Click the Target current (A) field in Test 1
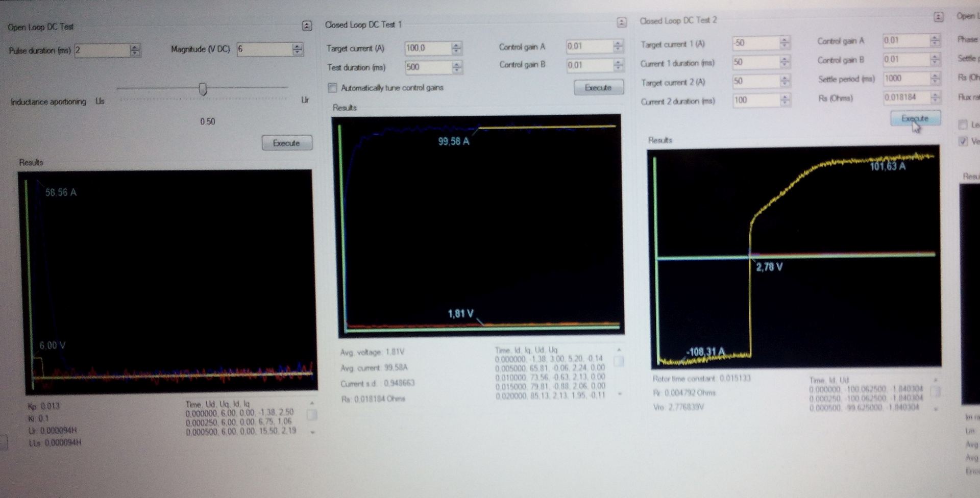Screen dimensions: 980x498 (x=428, y=48)
